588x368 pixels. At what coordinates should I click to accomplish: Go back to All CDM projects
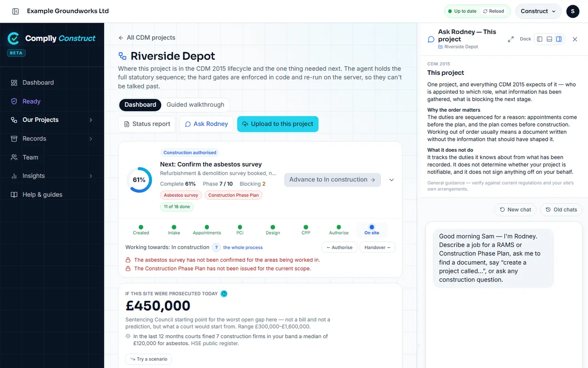(x=147, y=38)
